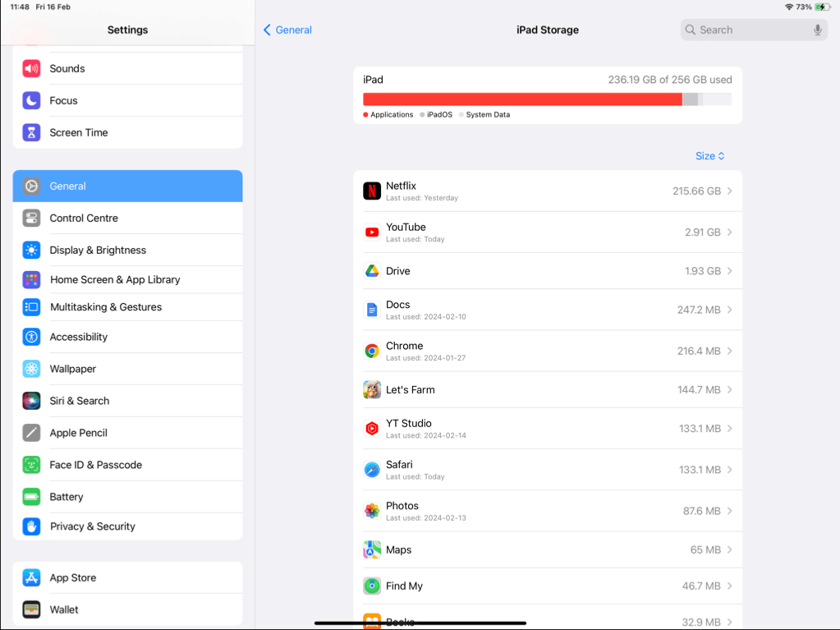840x630 pixels.
Task: Open Docs storage details chevron
Action: point(730,310)
